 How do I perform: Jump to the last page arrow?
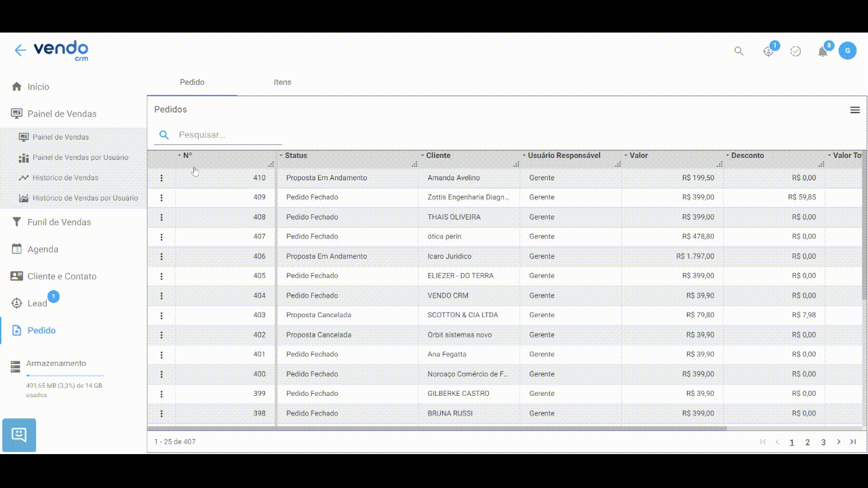pos(853,442)
